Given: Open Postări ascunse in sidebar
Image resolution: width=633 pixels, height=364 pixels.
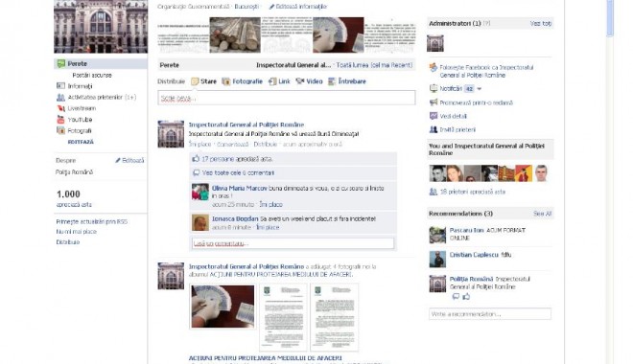Looking at the screenshot, I should point(92,75).
